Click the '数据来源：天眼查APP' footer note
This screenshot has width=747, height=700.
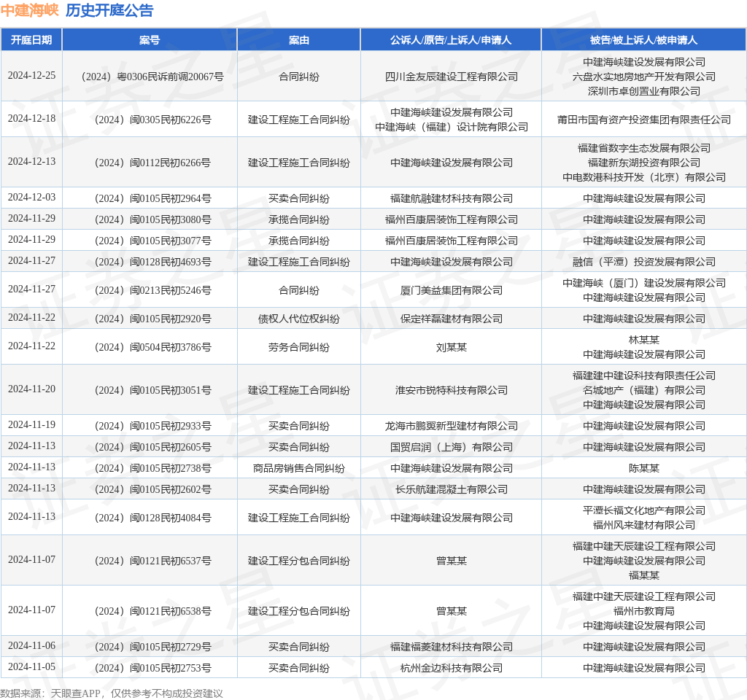[x=50, y=693]
